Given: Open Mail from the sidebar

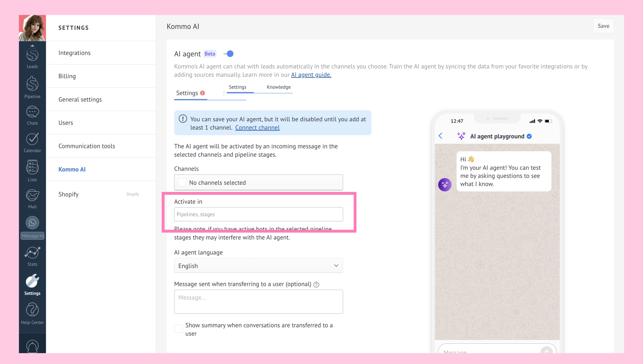Looking at the screenshot, I should point(32,199).
